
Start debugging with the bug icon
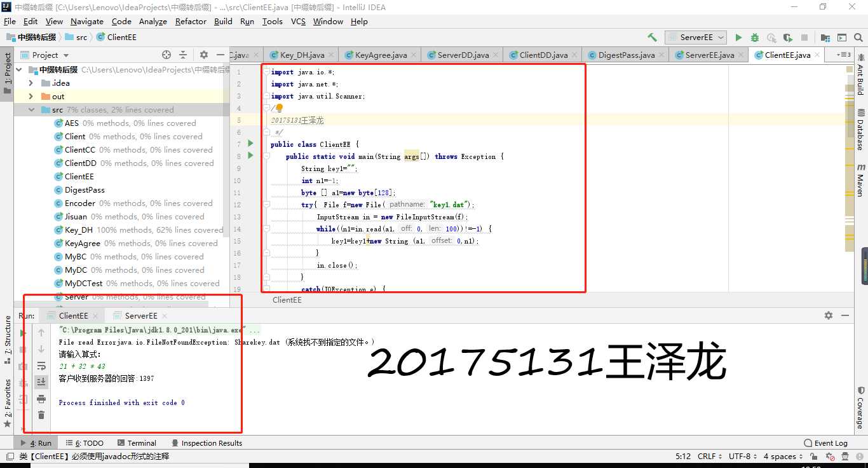click(x=755, y=38)
